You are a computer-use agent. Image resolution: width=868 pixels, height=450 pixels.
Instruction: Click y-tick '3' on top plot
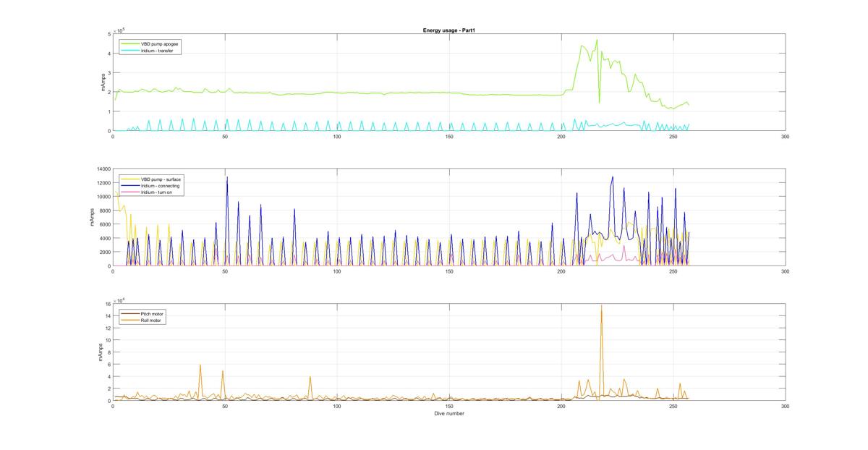[109, 73]
